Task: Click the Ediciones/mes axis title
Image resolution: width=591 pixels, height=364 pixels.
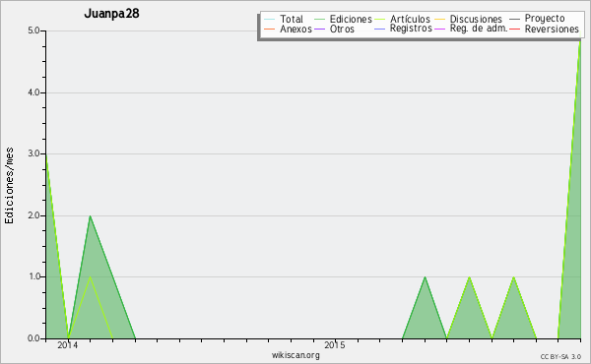Action: [x=9, y=186]
